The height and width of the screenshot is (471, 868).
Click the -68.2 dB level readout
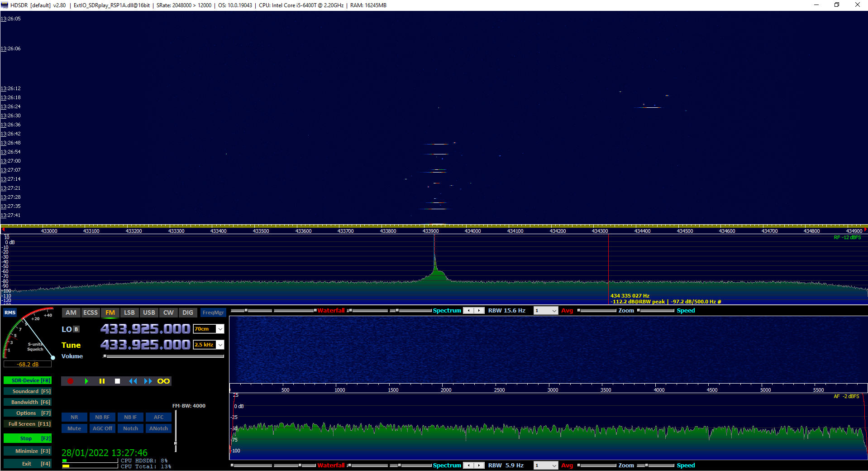(x=28, y=364)
